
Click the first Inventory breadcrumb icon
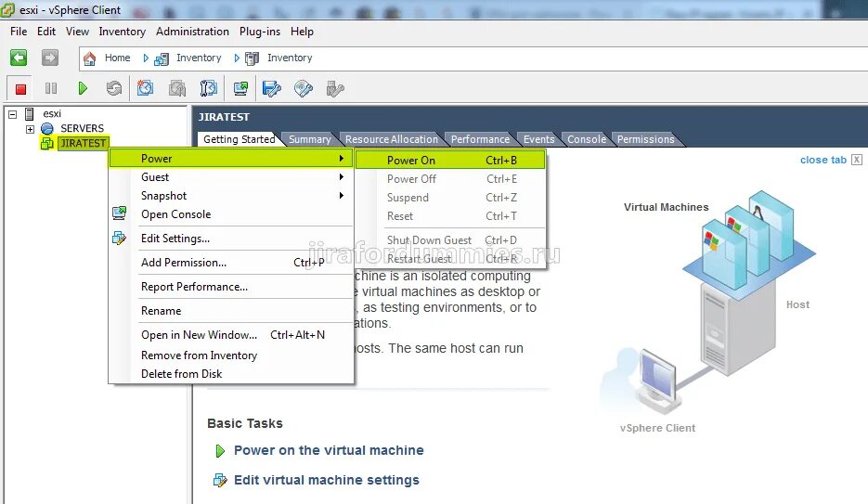pos(162,58)
